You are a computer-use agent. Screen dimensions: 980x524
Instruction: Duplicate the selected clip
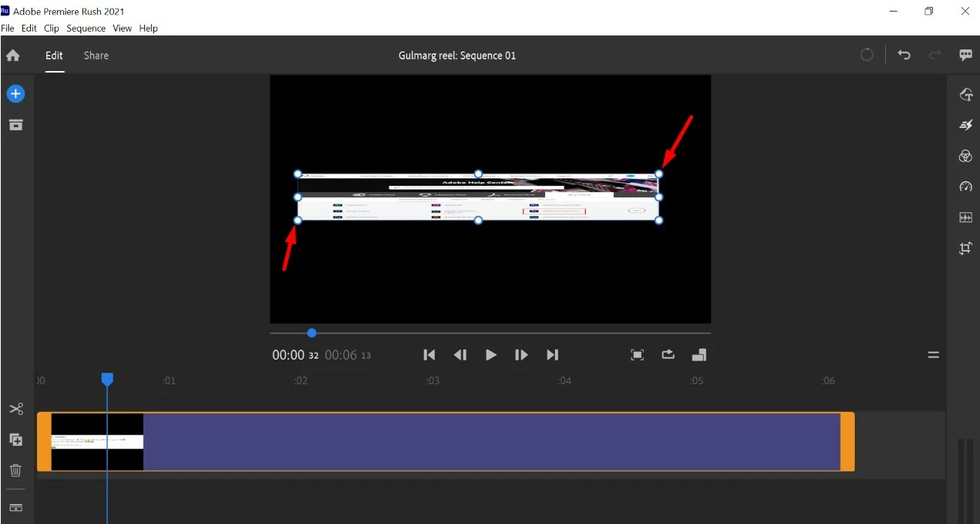coord(16,440)
